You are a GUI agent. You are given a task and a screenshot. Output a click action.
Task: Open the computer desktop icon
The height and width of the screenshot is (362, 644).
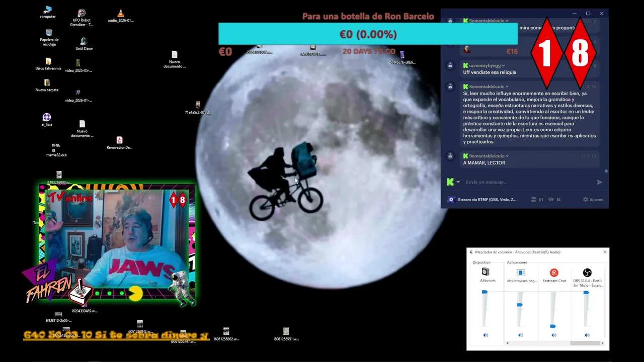click(48, 12)
